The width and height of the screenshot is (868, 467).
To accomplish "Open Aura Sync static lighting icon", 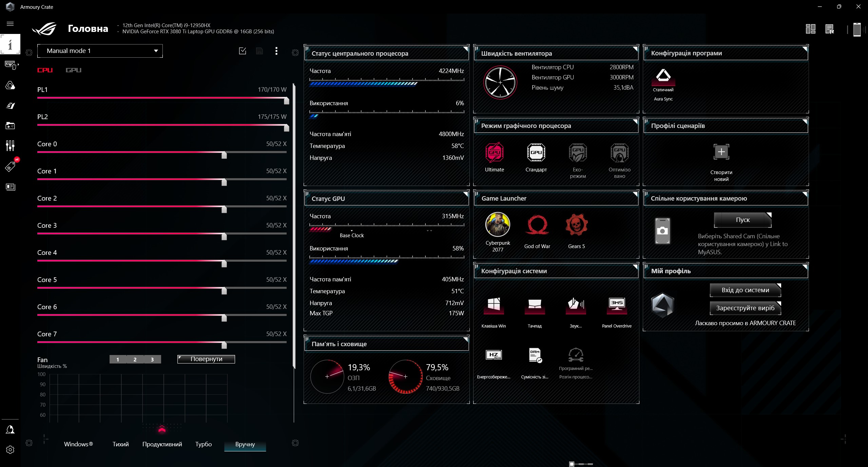I will tap(663, 76).
